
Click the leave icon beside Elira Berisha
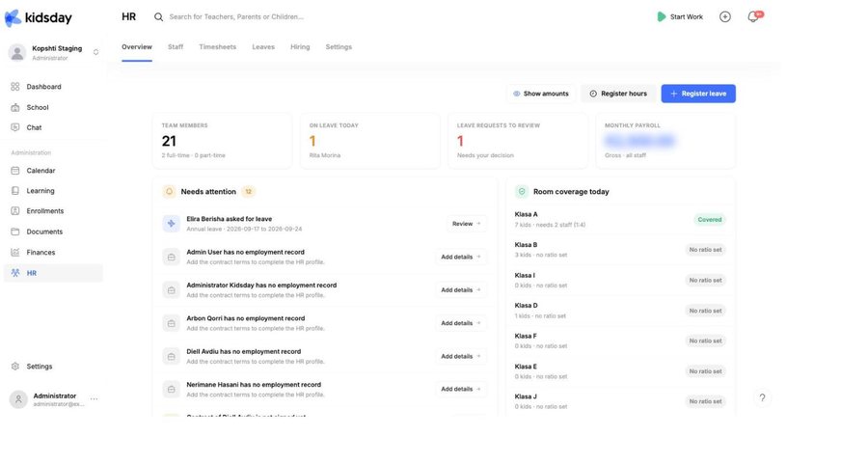171,224
